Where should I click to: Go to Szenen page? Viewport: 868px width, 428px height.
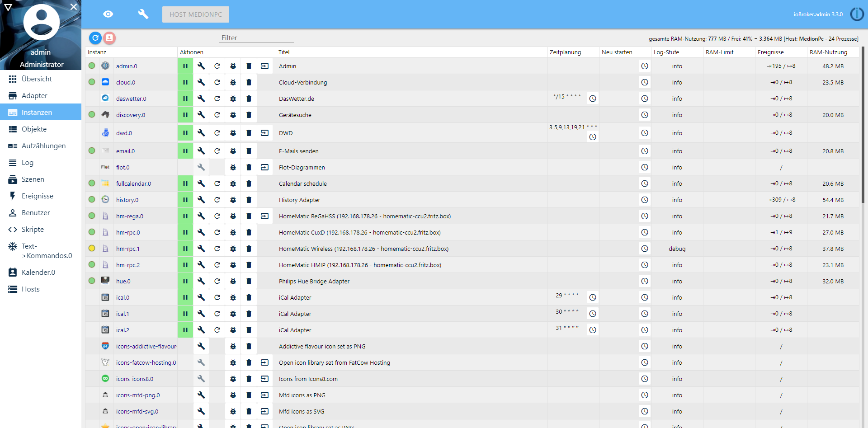(41, 179)
